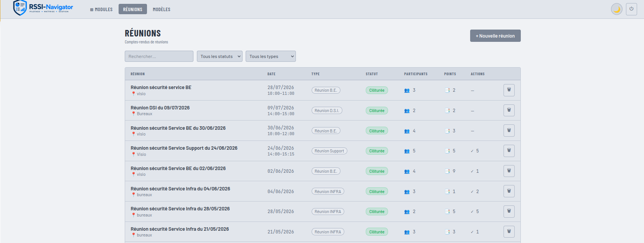Expand the Tous les types dropdown
This screenshot has height=243, width=644.
pyautogui.click(x=271, y=56)
